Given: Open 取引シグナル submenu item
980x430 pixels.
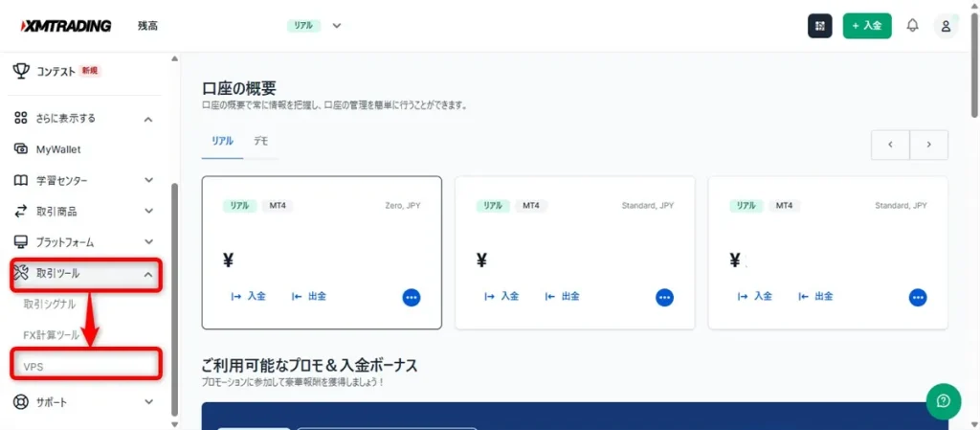Looking at the screenshot, I should 50,305.
